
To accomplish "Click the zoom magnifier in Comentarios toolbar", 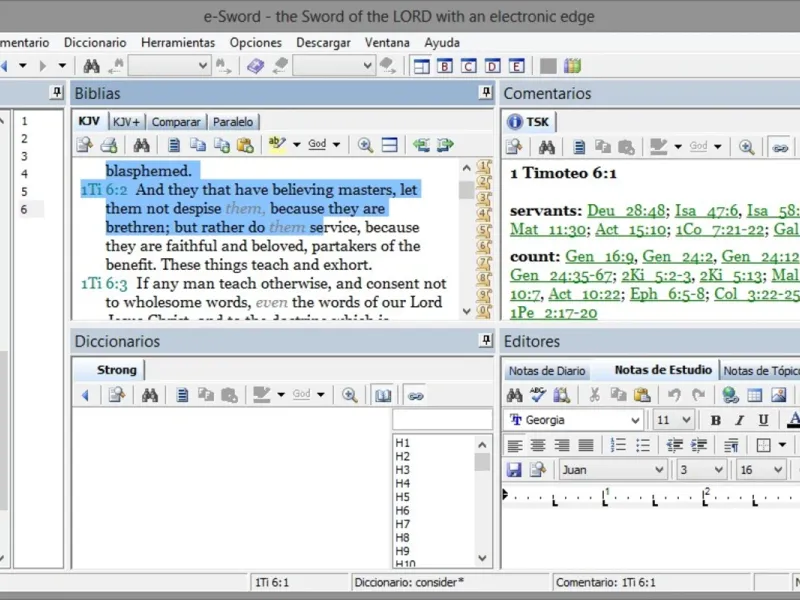I will click(746, 147).
